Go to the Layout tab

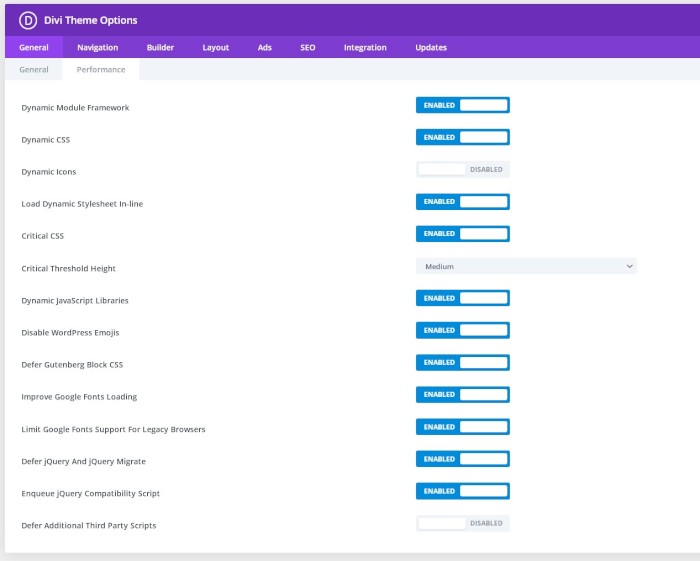pyautogui.click(x=216, y=47)
